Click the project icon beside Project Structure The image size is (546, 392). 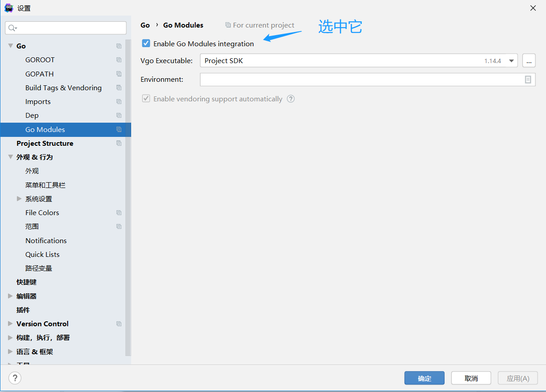coord(119,143)
